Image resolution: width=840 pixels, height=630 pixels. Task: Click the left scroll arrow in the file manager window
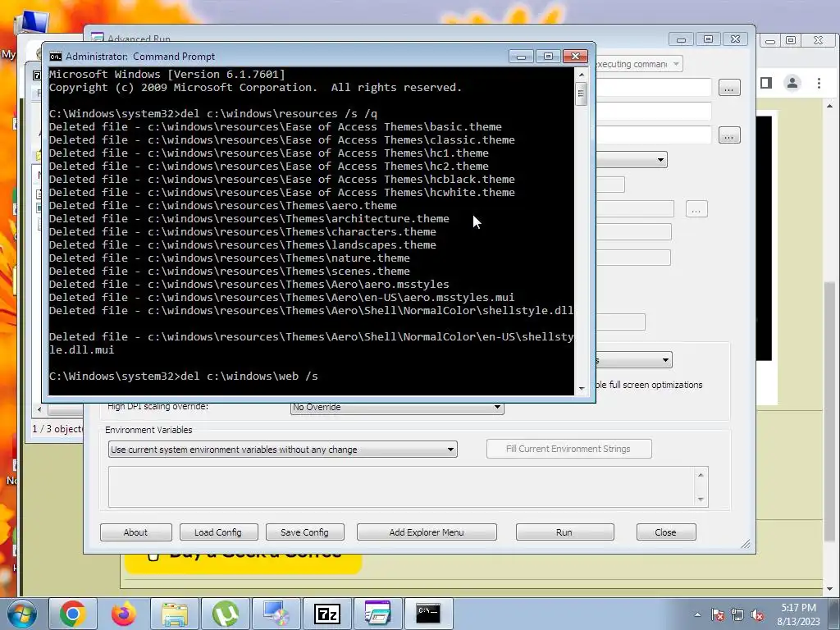(39, 410)
